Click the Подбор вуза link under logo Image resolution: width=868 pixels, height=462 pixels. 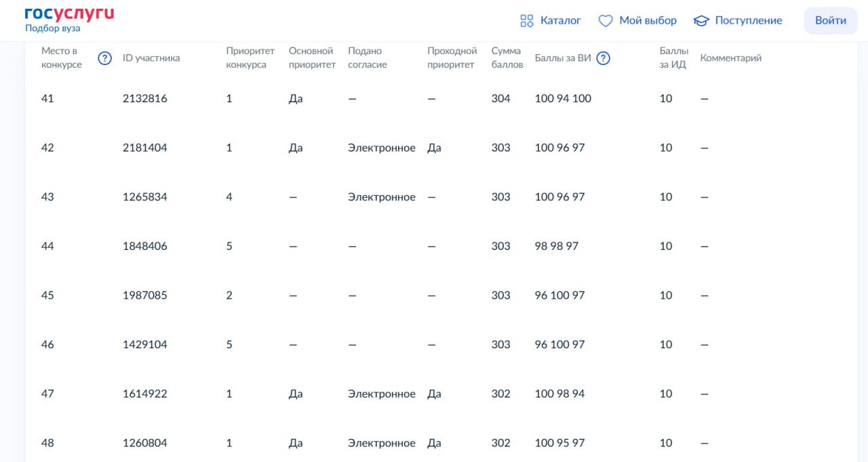[53, 28]
